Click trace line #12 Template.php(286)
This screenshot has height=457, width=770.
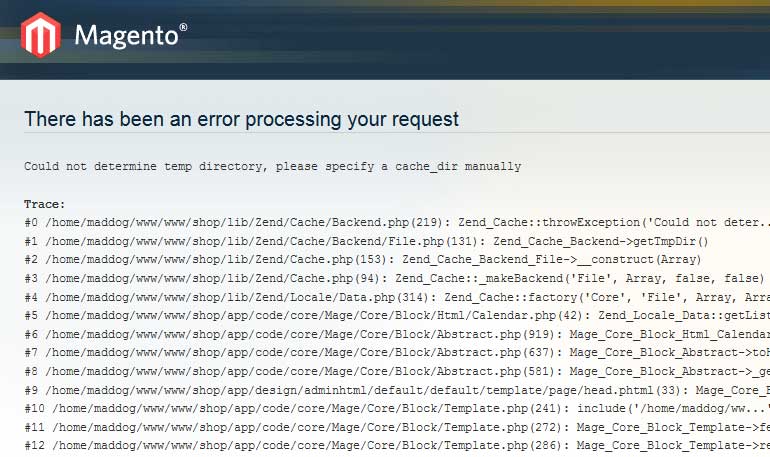click(x=397, y=446)
